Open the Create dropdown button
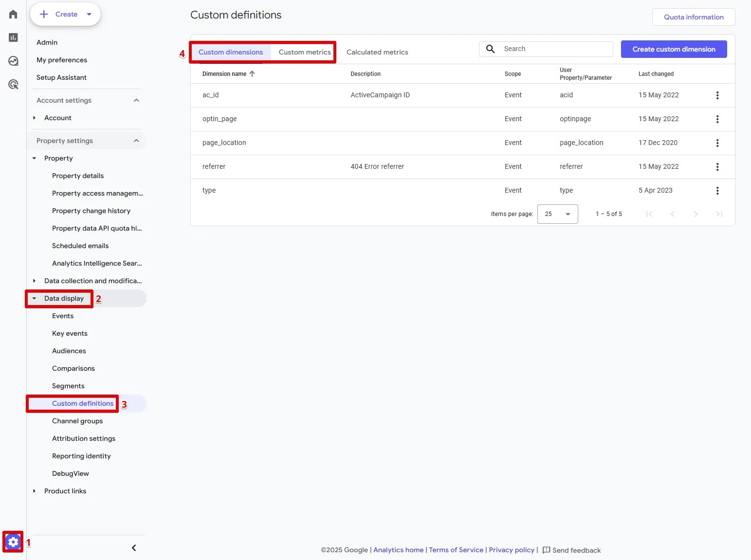This screenshot has height=560, width=751. click(x=65, y=14)
